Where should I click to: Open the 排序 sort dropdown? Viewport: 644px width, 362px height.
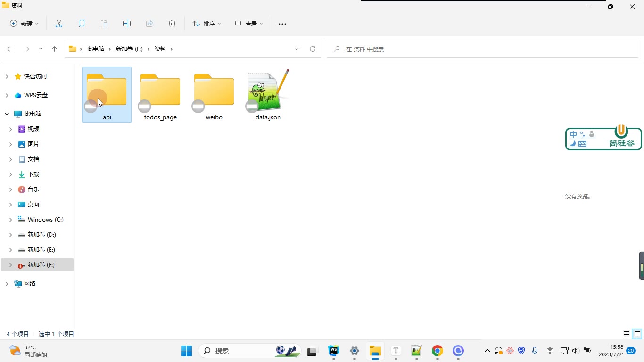[x=206, y=24]
